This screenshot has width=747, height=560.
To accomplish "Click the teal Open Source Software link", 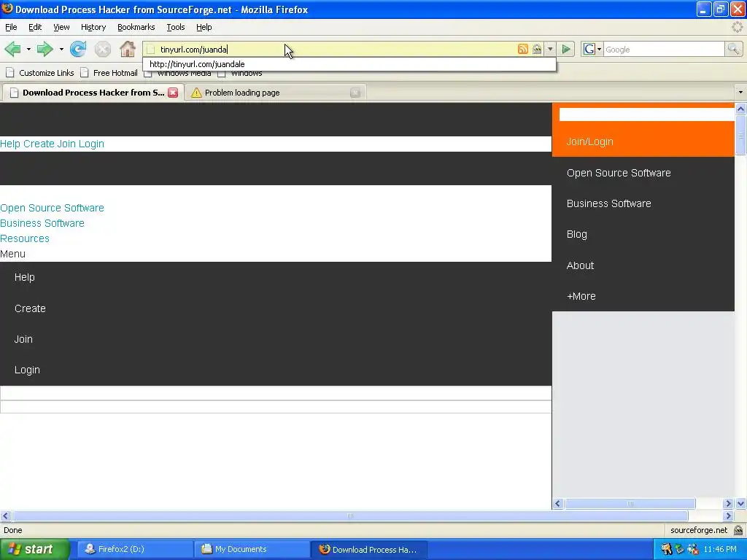I will [52, 208].
